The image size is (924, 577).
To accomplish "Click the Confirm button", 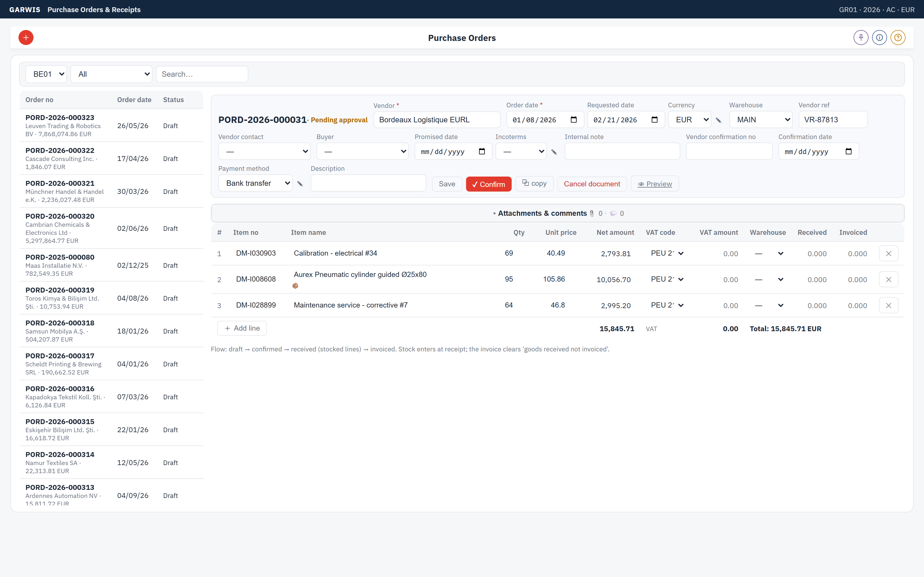I will point(488,184).
